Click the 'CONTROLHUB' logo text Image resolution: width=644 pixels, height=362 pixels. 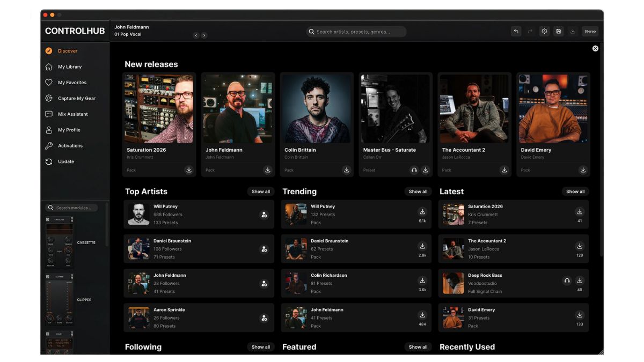[75, 31]
